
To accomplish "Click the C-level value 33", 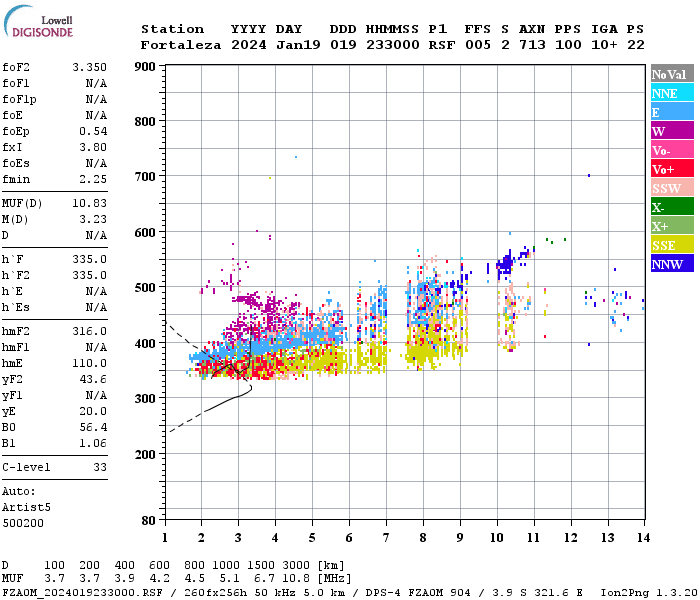I will click(100, 467).
